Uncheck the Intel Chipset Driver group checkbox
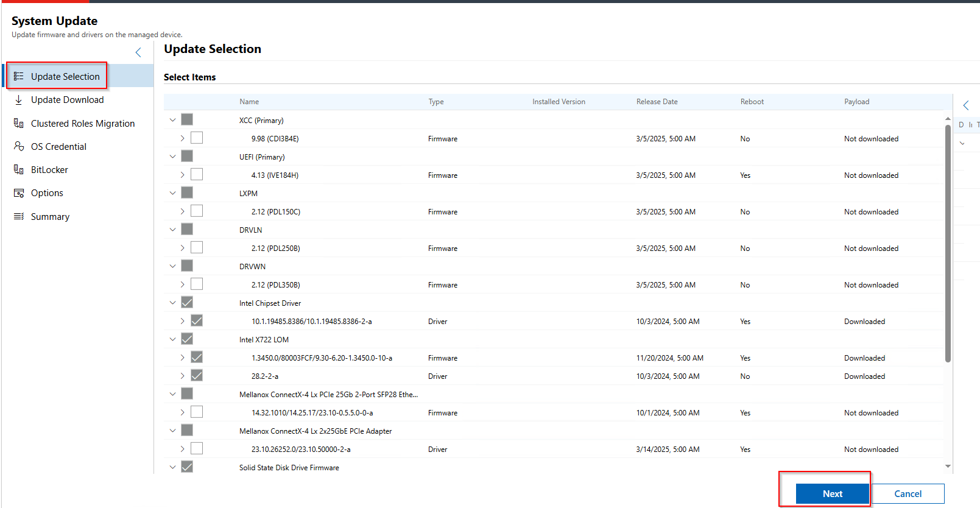Screen dimensions: 980x508 click(x=187, y=303)
